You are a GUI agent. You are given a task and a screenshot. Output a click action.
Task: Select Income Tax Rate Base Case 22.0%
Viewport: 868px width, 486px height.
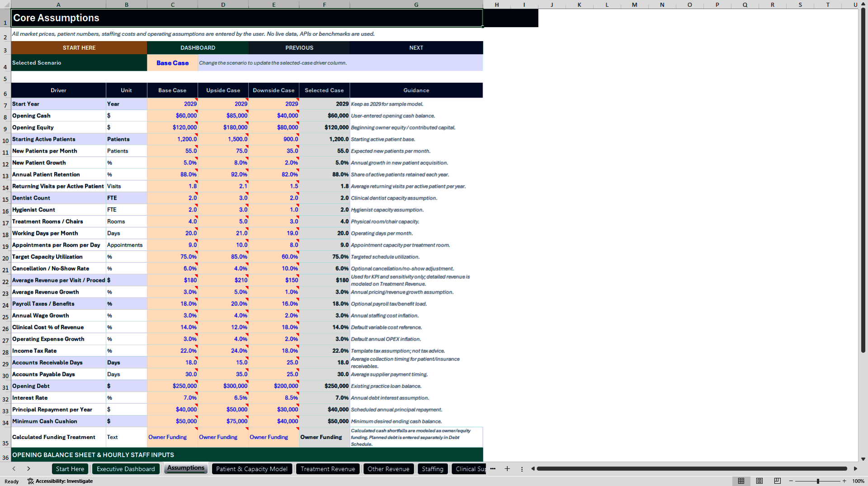point(173,351)
